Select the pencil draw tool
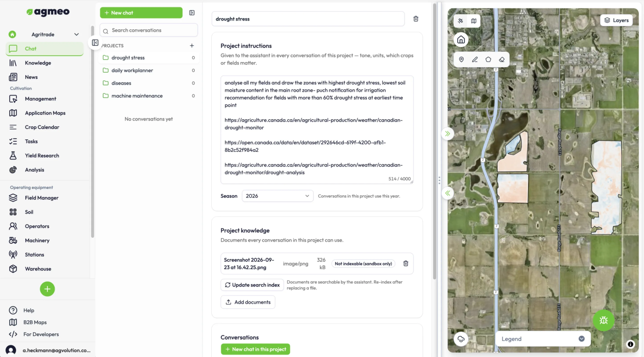The image size is (644, 357). click(x=475, y=60)
